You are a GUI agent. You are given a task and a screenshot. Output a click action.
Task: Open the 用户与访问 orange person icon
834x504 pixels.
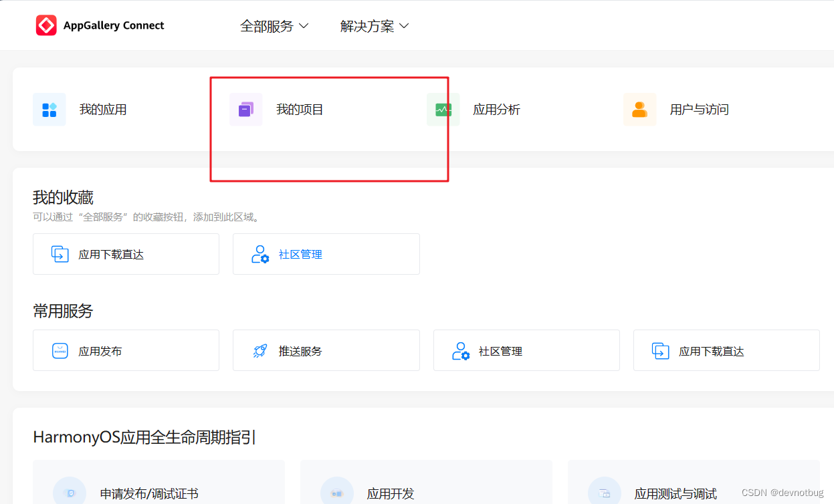pos(640,110)
